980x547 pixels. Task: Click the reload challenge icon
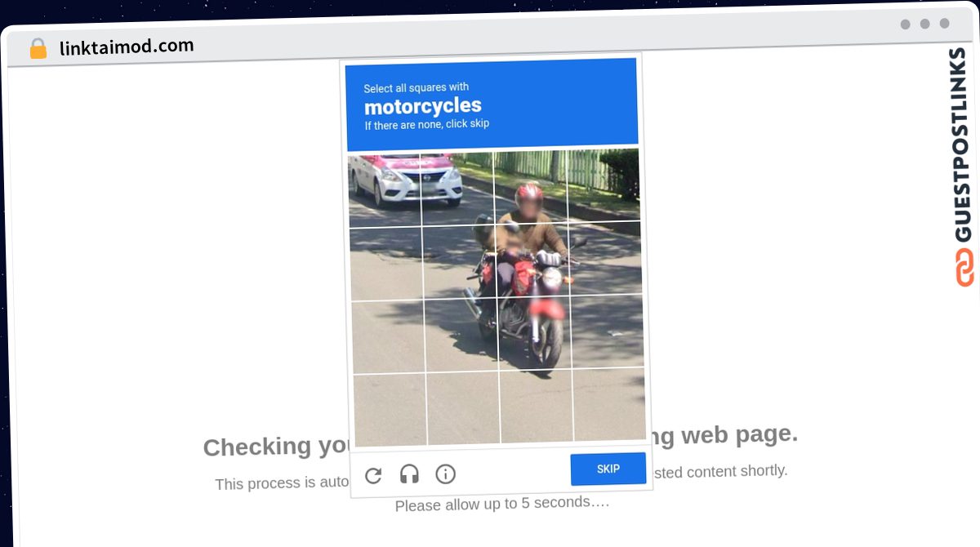click(x=373, y=476)
